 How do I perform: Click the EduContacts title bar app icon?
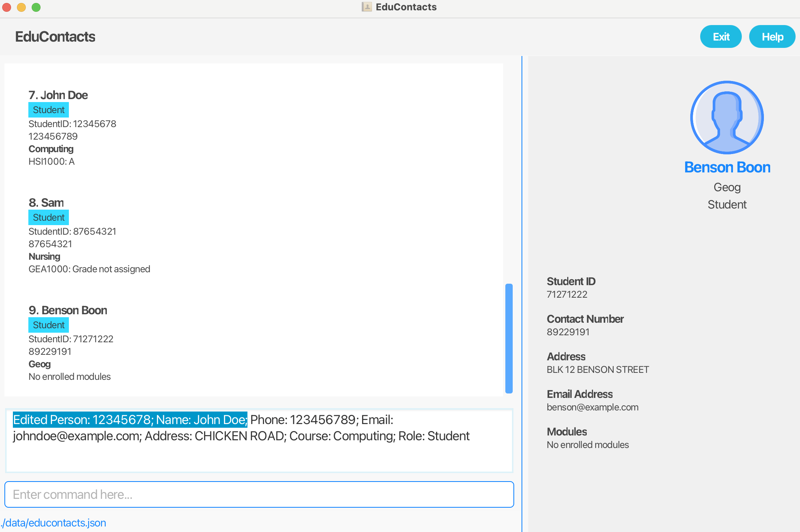[x=366, y=7]
